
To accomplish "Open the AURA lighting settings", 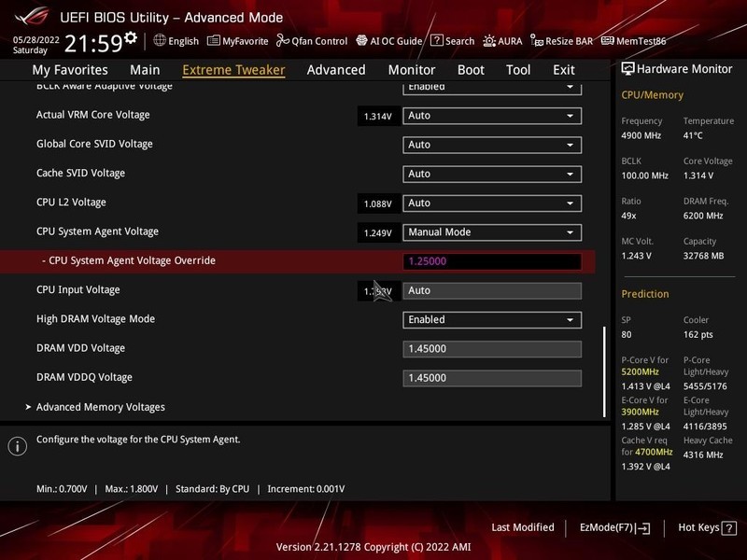I will [x=506, y=41].
